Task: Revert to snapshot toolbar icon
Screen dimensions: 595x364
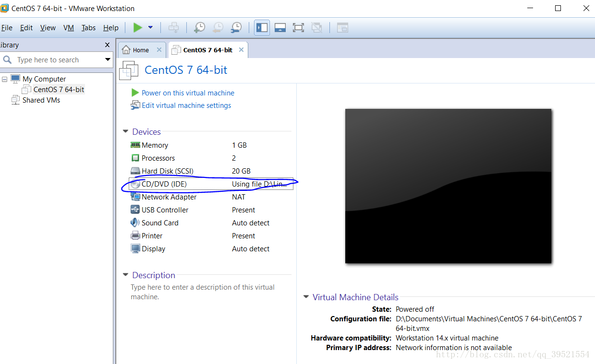Action: click(x=218, y=27)
